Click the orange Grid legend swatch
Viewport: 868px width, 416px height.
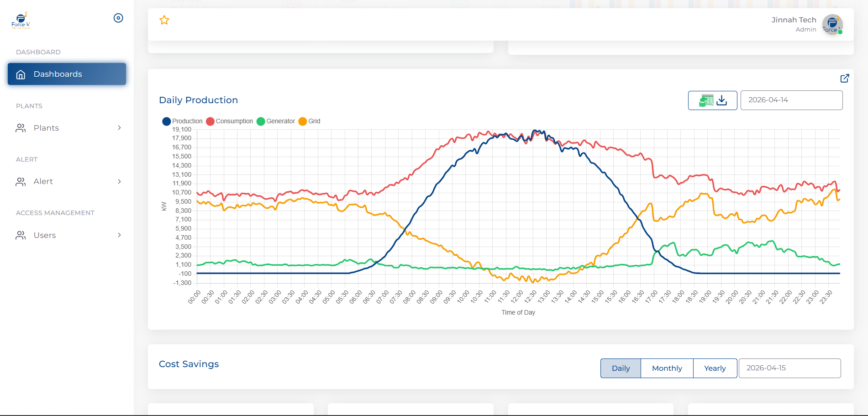coord(302,121)
